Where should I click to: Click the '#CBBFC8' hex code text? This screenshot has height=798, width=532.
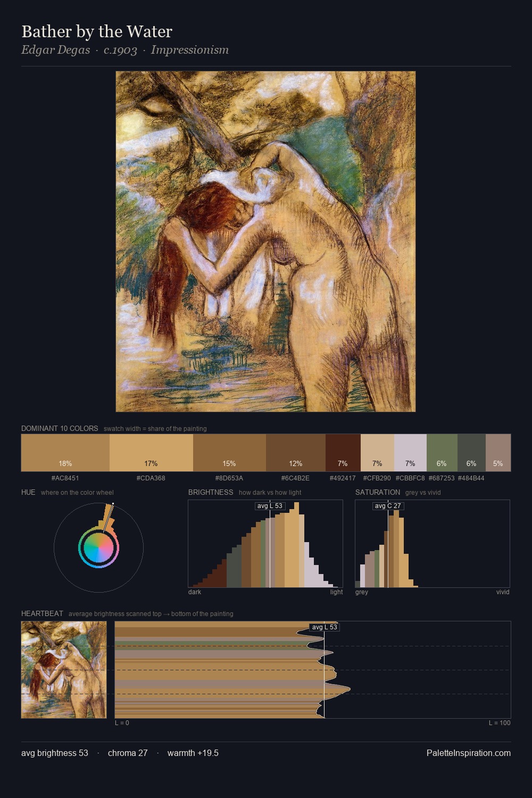point(410,478)
